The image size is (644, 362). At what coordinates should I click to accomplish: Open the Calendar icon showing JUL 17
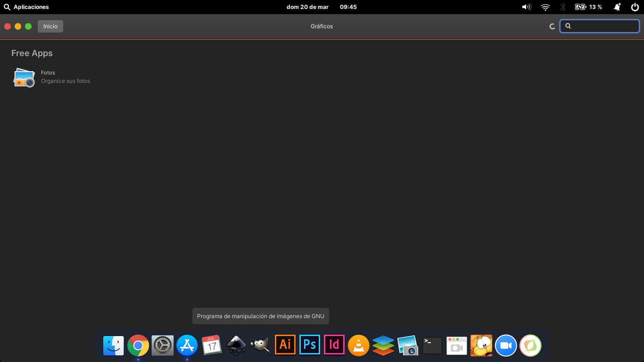point(212,346)
